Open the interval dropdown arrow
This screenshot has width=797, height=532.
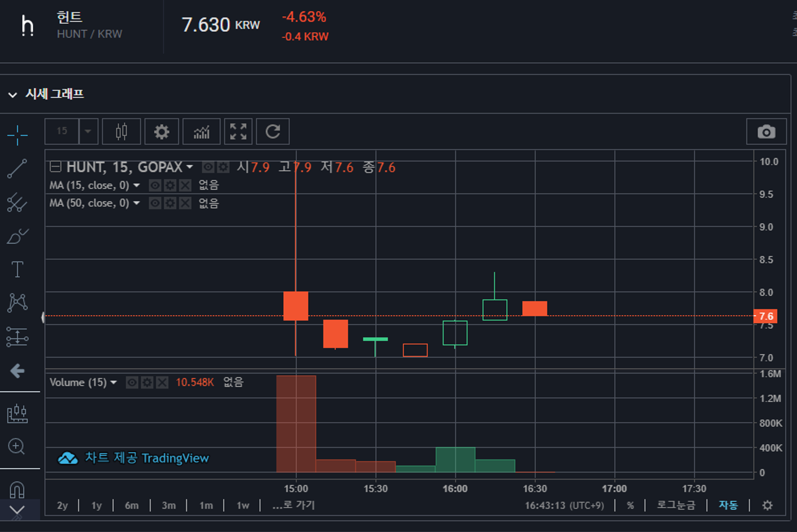click(x=88, y=132)
